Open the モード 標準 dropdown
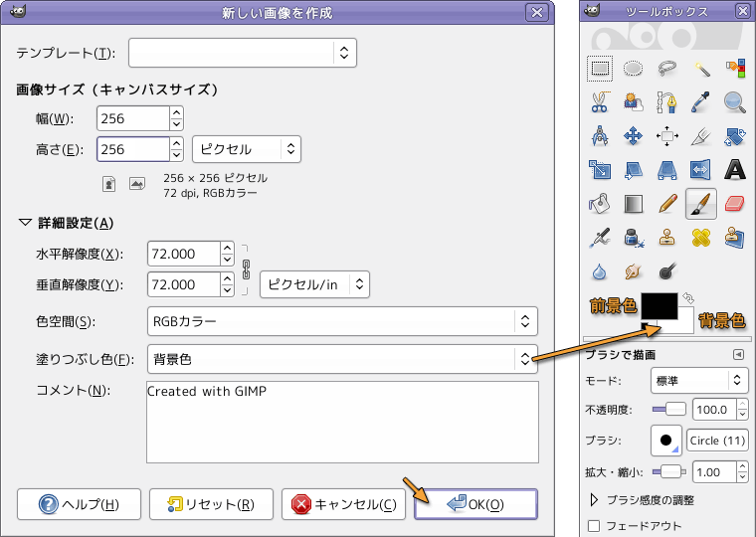The image size is (756, 537). [699, 380]
